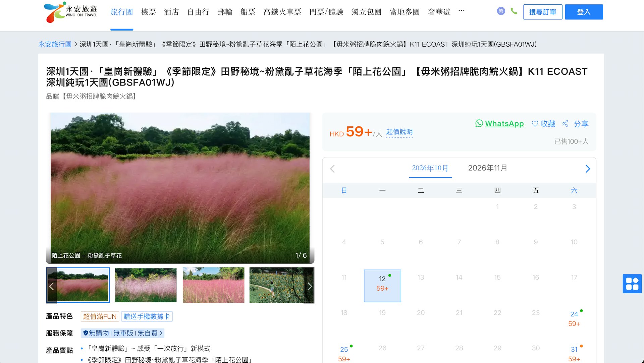This screenshot has width=644, height=363.
Task: Go to the next calendar month
Action: point(588,169)
